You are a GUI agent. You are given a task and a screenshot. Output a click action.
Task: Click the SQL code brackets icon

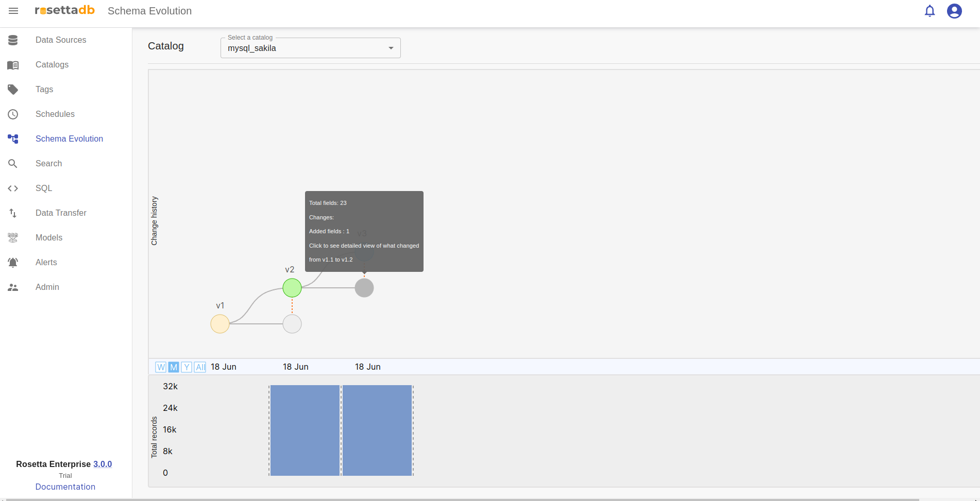click(13, 188)
